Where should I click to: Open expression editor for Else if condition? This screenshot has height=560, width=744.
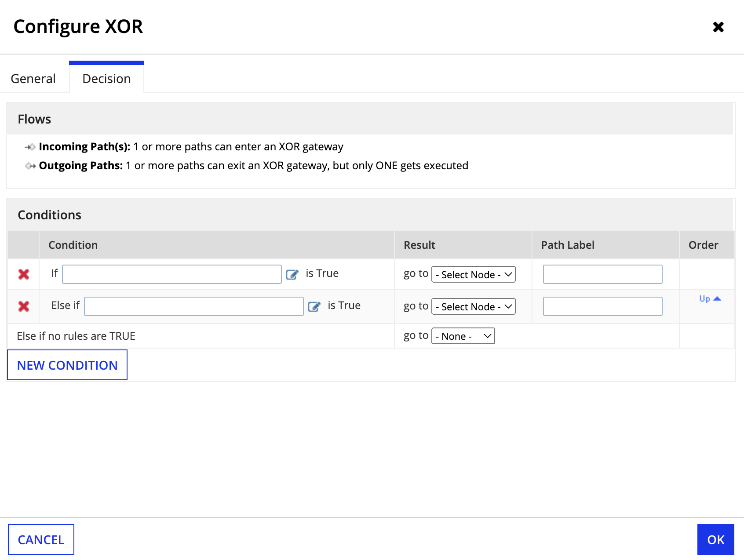[x=314, y=307]
